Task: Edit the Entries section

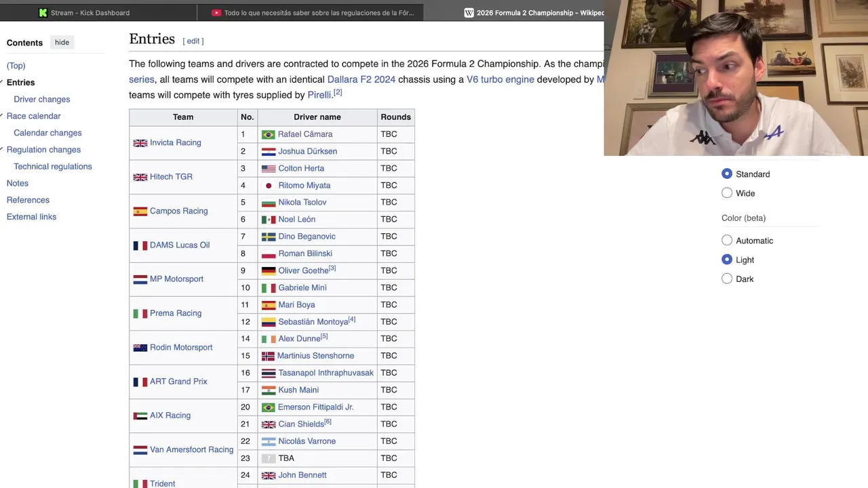Action: tap(193, 41)
